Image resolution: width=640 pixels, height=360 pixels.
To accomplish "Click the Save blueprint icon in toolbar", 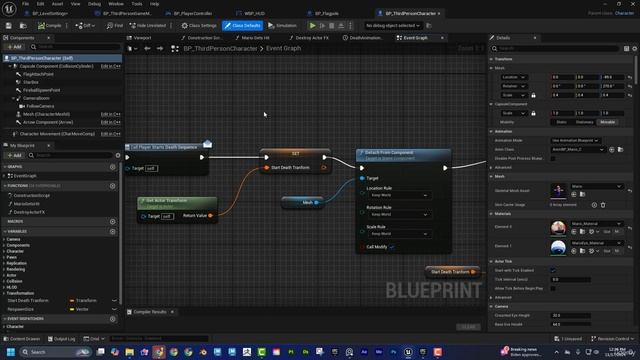I will (x=9, y=26).
